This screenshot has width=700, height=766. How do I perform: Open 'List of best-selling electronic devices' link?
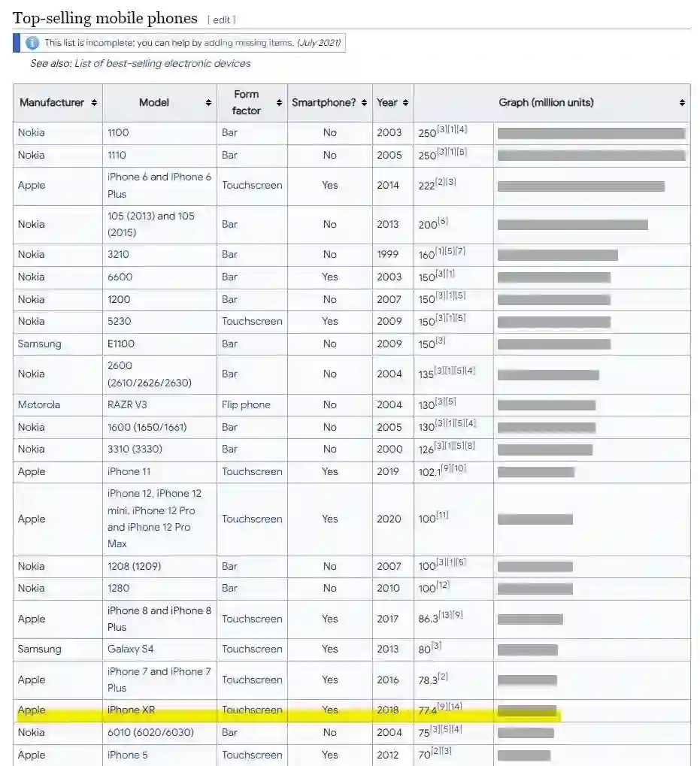coord(162,63)
